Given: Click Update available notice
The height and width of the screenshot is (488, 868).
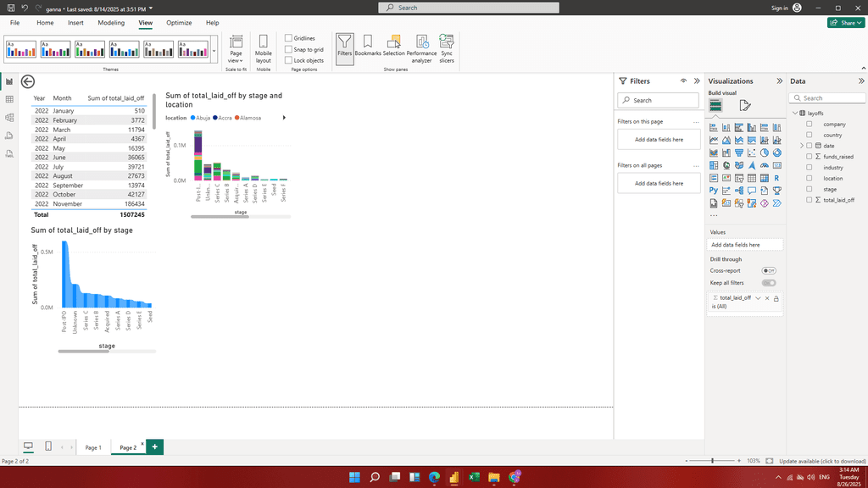Looking at the screenshot, I should pyautogui.click(x=822, y=461).
